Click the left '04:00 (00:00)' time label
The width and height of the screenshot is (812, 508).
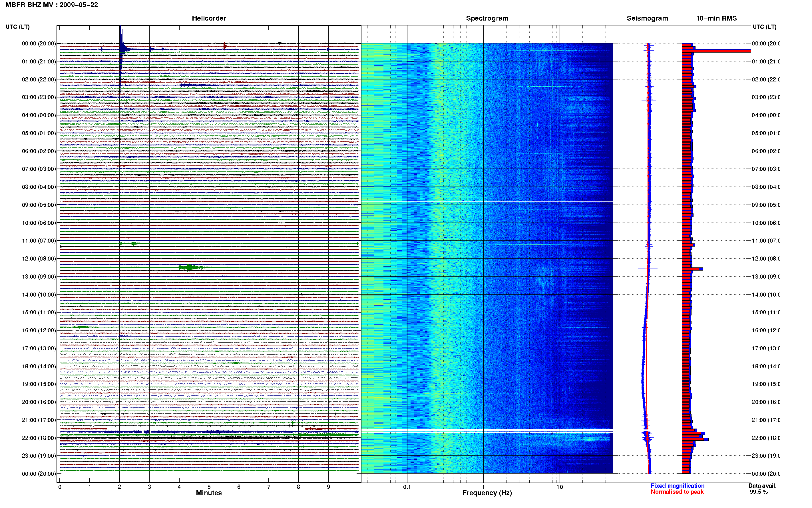[39, 115]
